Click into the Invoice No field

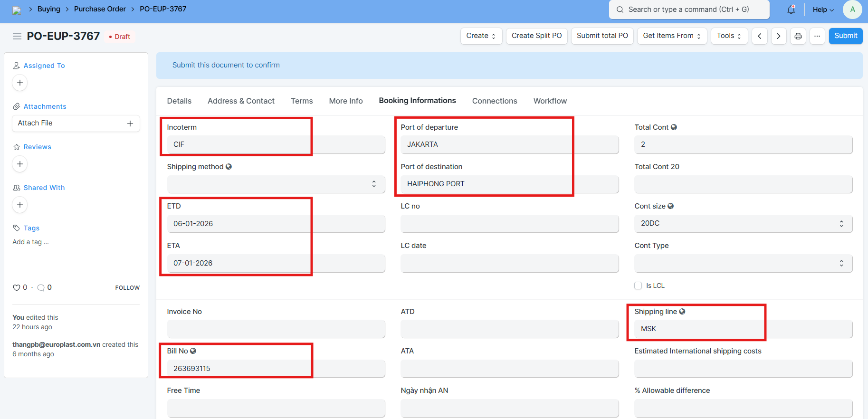coord(276,329)
